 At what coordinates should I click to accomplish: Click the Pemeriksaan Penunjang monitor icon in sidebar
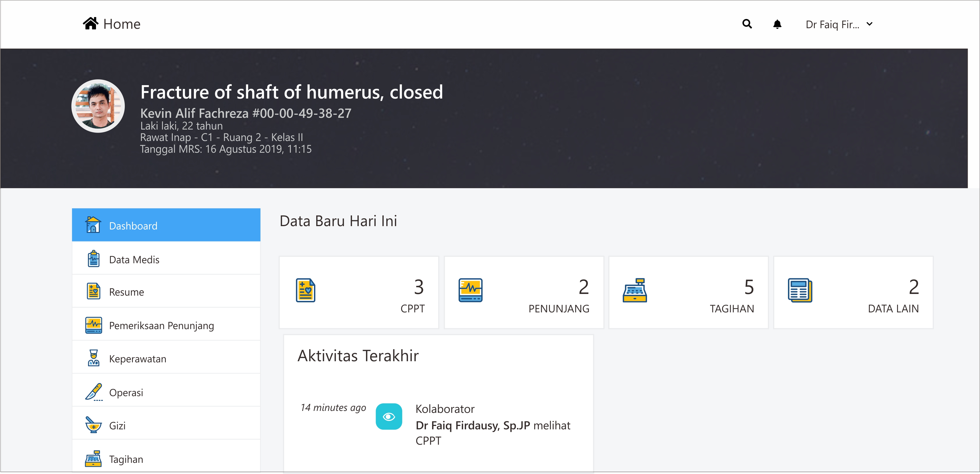[x=93, y=325]
